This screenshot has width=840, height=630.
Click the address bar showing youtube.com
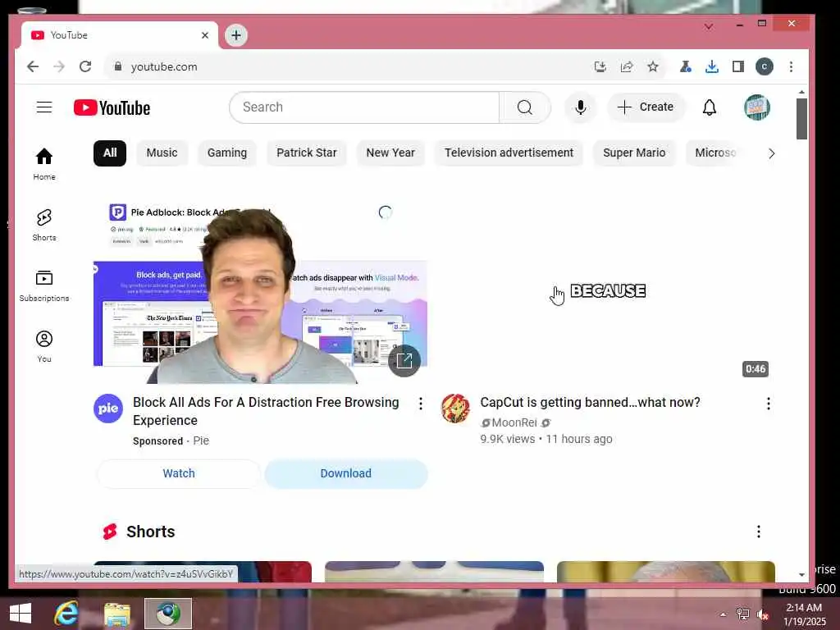348,66
